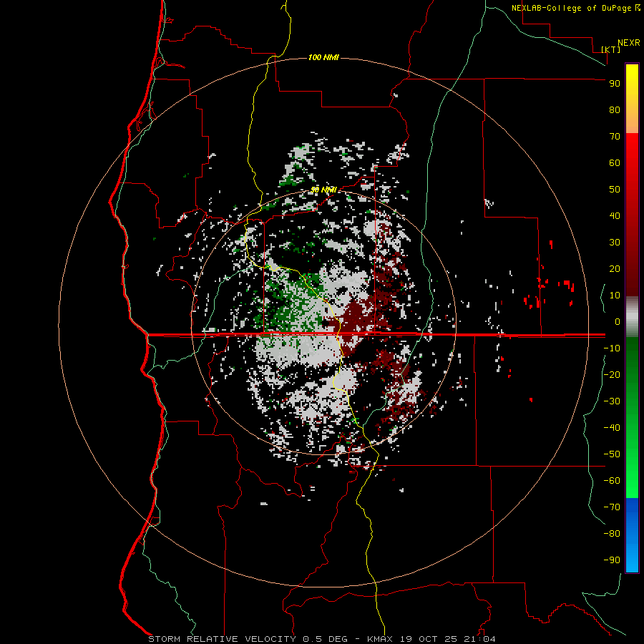Viewport: 644px width, 644px height.
Task: Select the -30 value on the velocity scale
Action: 612,401
